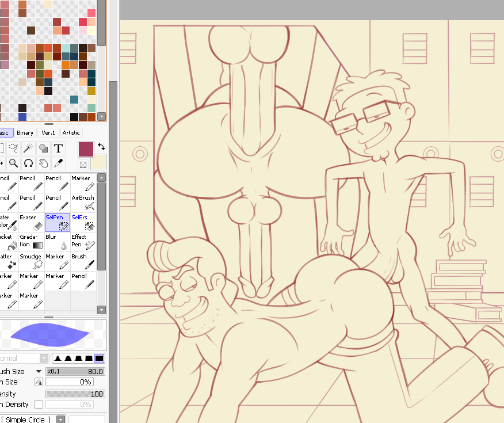Viewport: 504px width, 423px height.
Task: Click the tool list scroll down arrow
Action: [x=102, y=310]
